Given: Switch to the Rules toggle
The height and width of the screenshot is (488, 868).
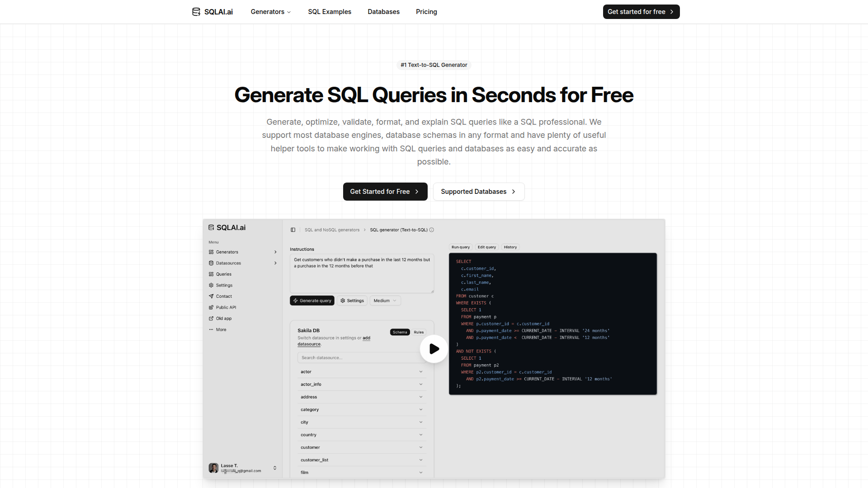Looking at the screenshot, I should 419,332.
